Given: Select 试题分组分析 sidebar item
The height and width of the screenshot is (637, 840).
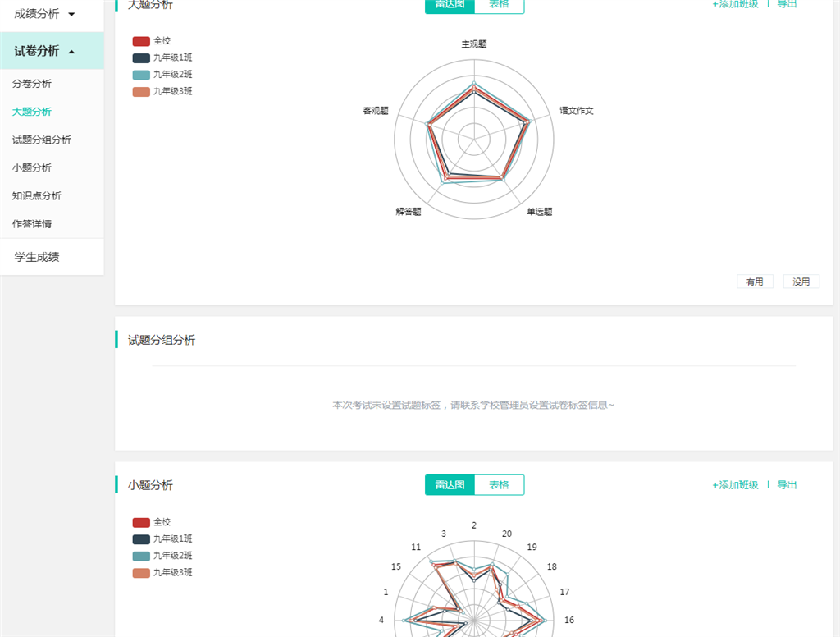Looking at the screenshot, I should point(41,140).
